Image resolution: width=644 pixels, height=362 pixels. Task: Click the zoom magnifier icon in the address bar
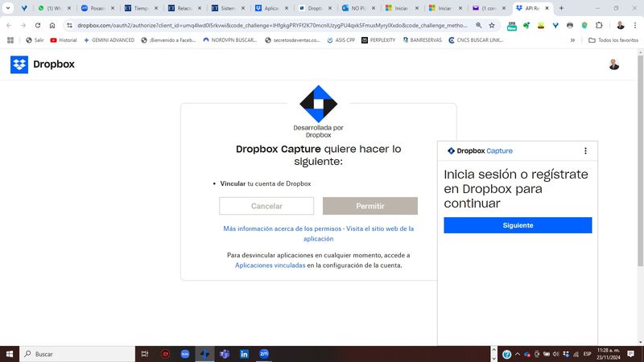478,26
